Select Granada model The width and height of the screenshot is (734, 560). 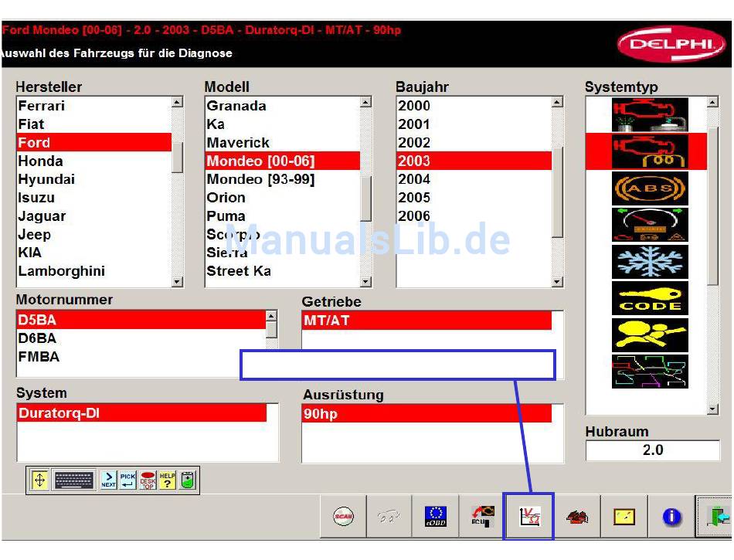pyautogui.click(x=283, y=106)
